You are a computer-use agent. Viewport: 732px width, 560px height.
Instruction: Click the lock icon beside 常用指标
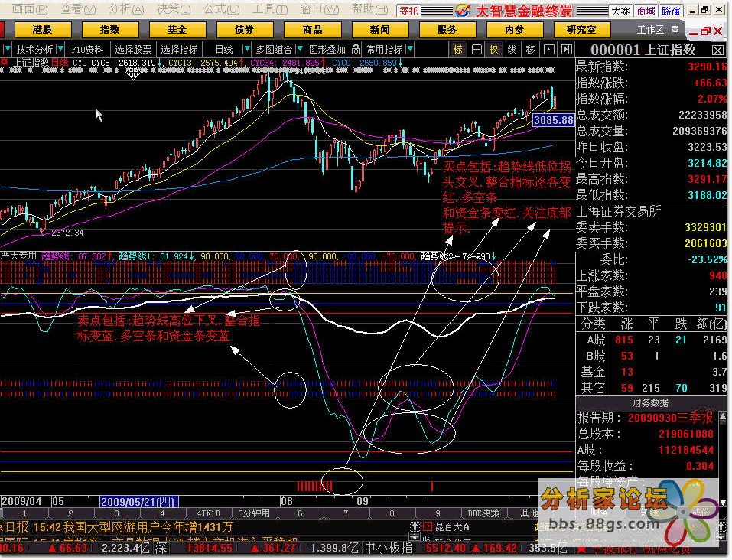[356, 49]
